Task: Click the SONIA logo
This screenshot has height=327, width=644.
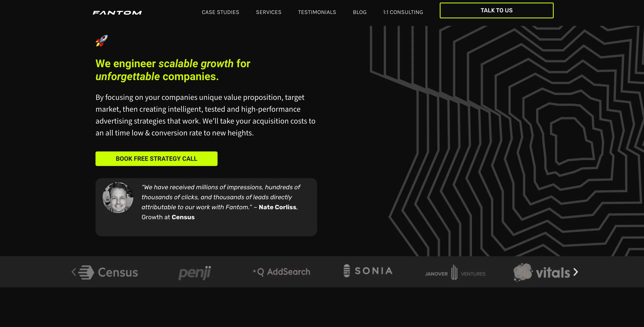Action: click(x=368, y=271)
